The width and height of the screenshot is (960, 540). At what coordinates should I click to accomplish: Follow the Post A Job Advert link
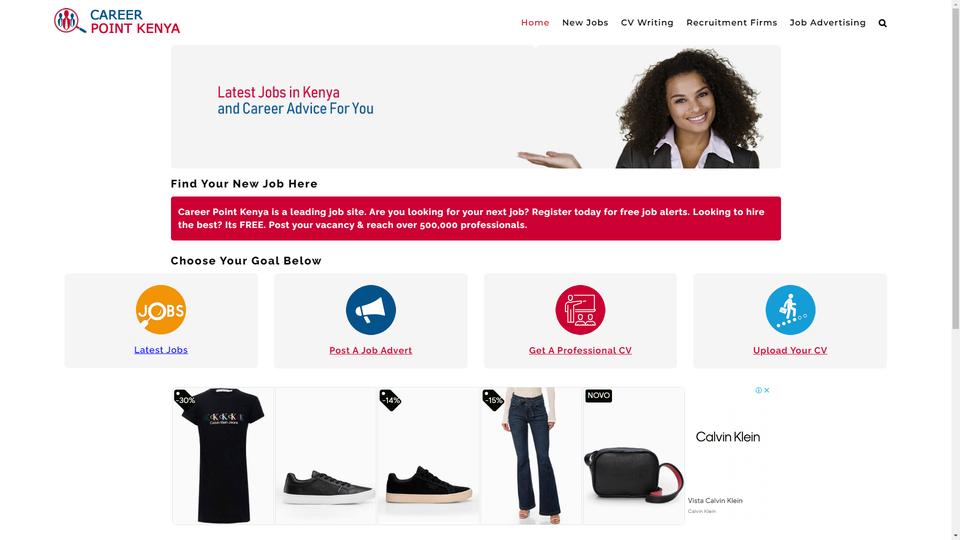click(x=370, y=350)
